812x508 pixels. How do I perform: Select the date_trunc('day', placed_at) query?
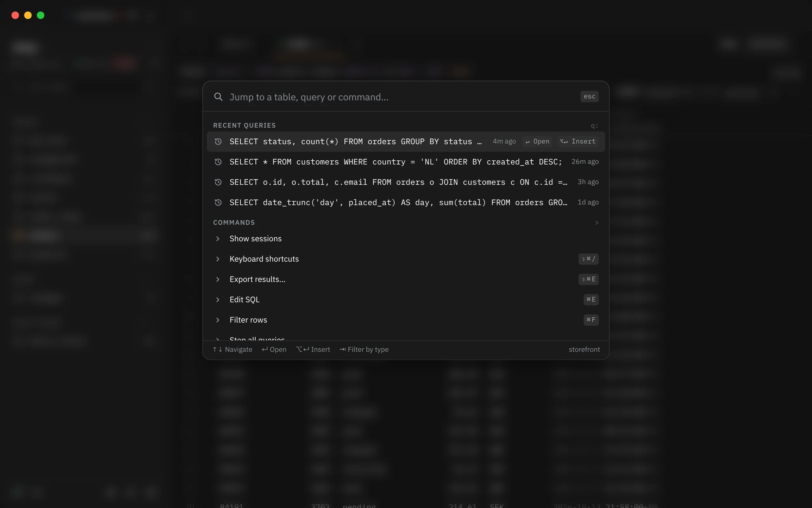pyautogui.click(x=406, y=202)
